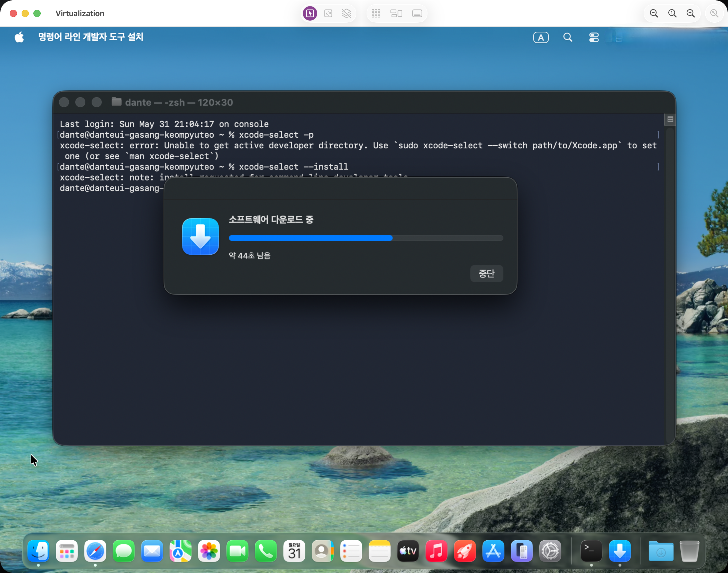The height and width of the screenshot is (573, 728).
Task: Open Contacts from the Dock
Action: (x=323, y=551)
